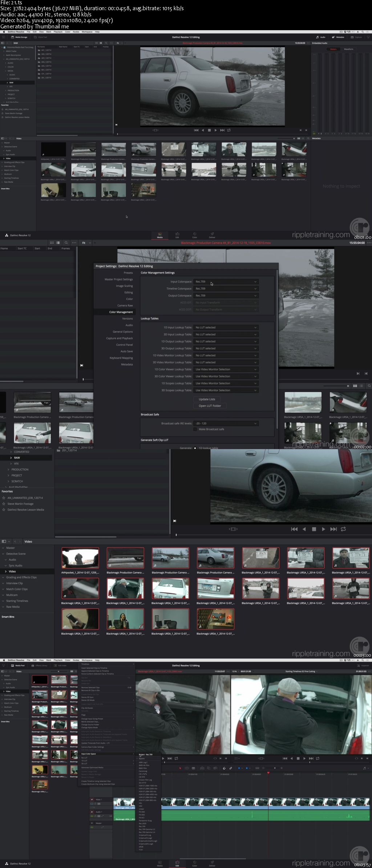This screenshot has height=868, width=372.
Task: Open the Edit Index button
Action: 60,665
